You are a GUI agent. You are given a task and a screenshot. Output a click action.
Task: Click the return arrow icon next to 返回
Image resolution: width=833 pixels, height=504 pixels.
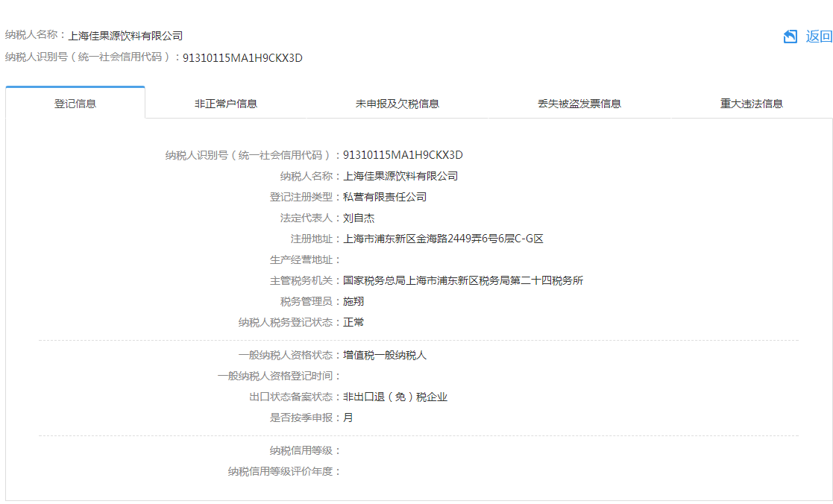790,37
